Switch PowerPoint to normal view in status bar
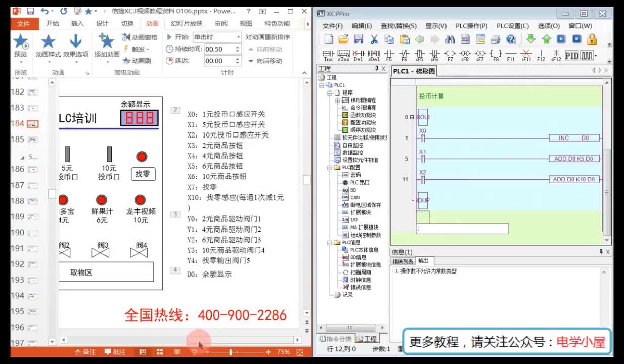Viewport: 624px width, 364px height. coord(143,352)
